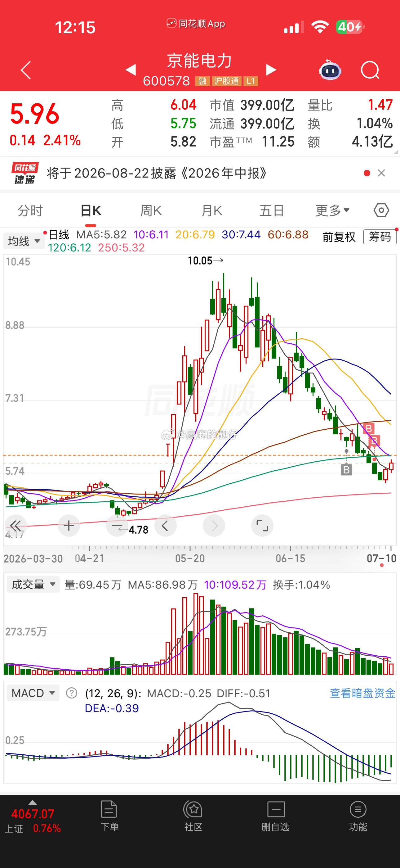Switch to 分时 tab

[x=30, y=210]
